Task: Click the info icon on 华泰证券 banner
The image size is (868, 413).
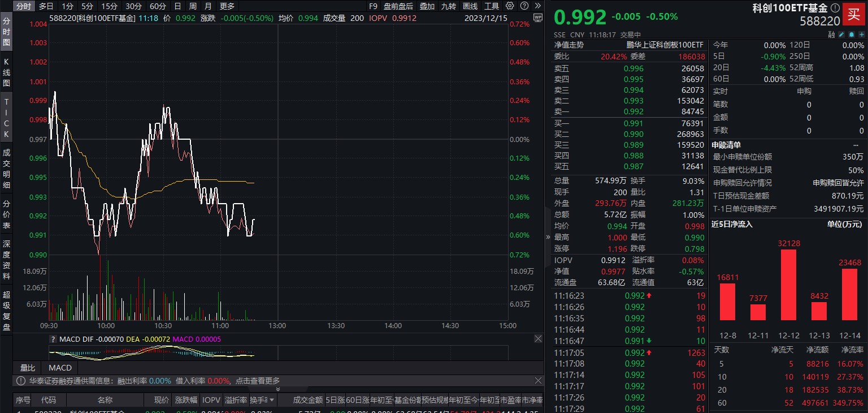Action: click(x=21, y=381)
